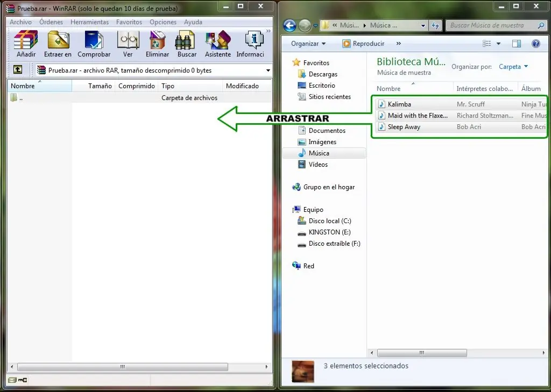Sort by Modificado column header
This screenshot has height=392, width=551.
(x=248, y=85)
